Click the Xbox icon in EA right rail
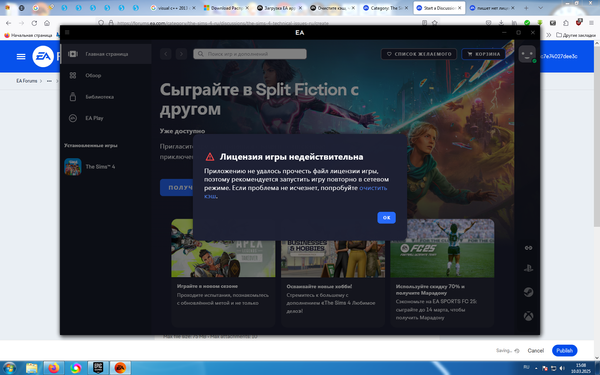This screenshot has height=375, width=600. [528, 316]
